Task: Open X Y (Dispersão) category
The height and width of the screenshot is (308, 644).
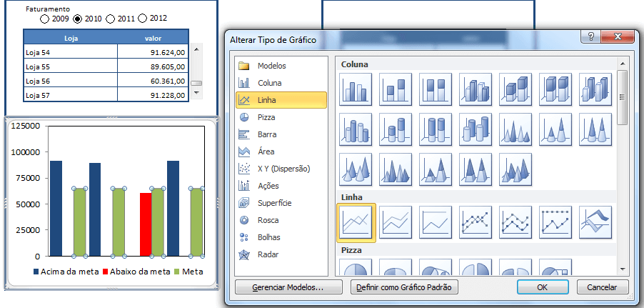Action: pos(281,169)
